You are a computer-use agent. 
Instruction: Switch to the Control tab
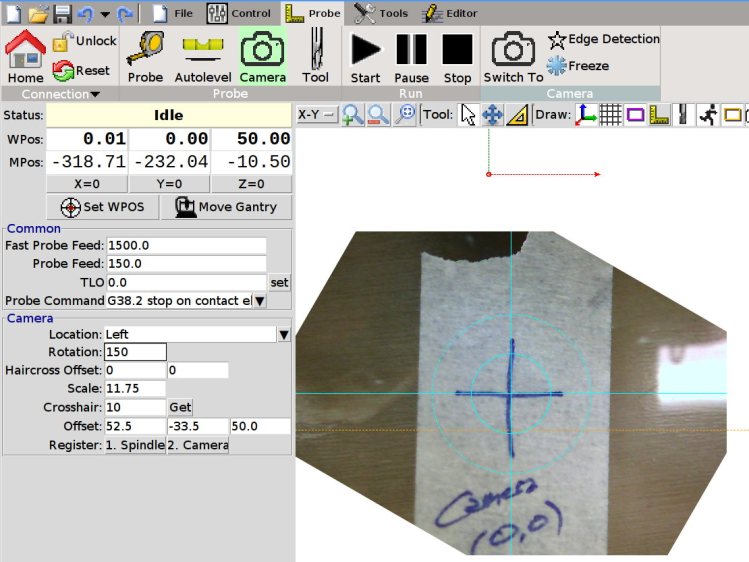[x=238, y=14]
